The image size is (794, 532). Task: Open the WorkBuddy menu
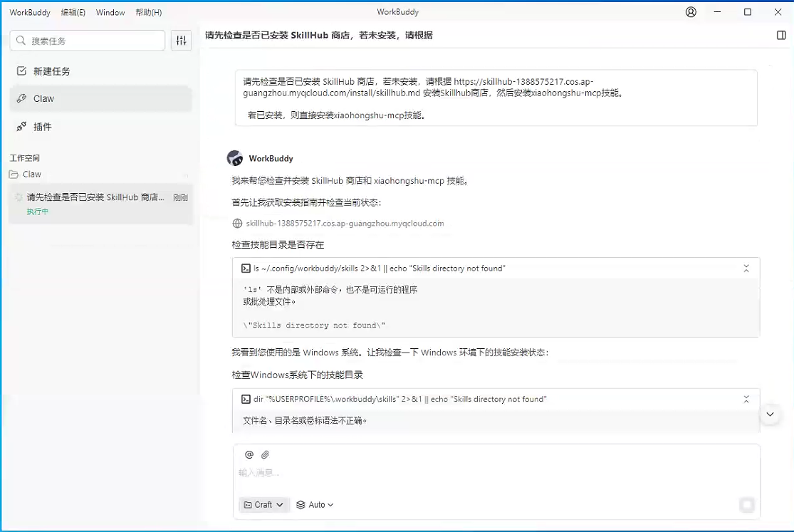pos(30,12)
